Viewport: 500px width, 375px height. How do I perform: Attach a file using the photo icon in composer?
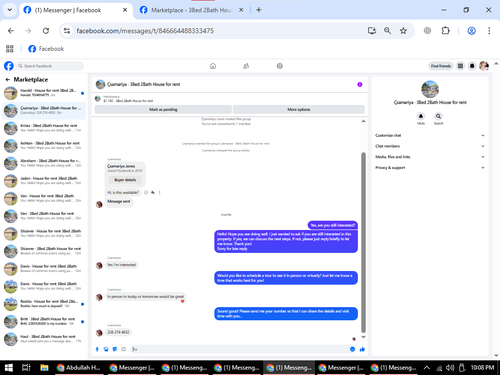click(106, 349)
